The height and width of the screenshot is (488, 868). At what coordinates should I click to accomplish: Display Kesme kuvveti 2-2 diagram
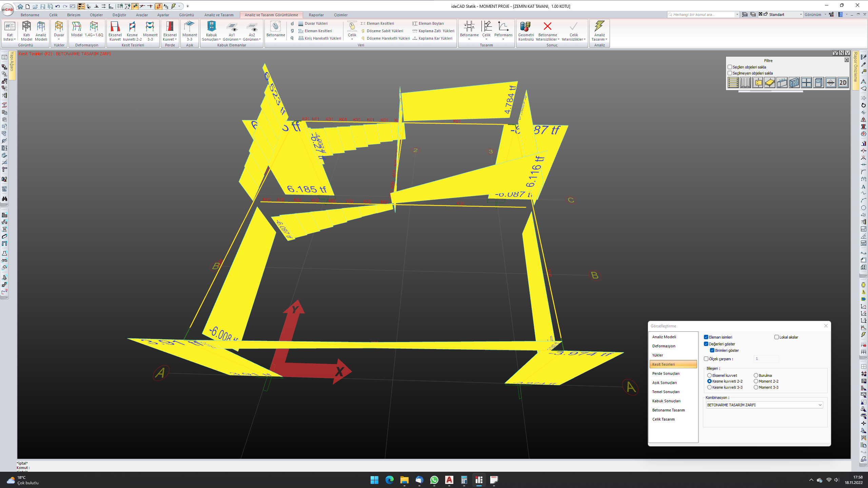(x=132, y=31)
